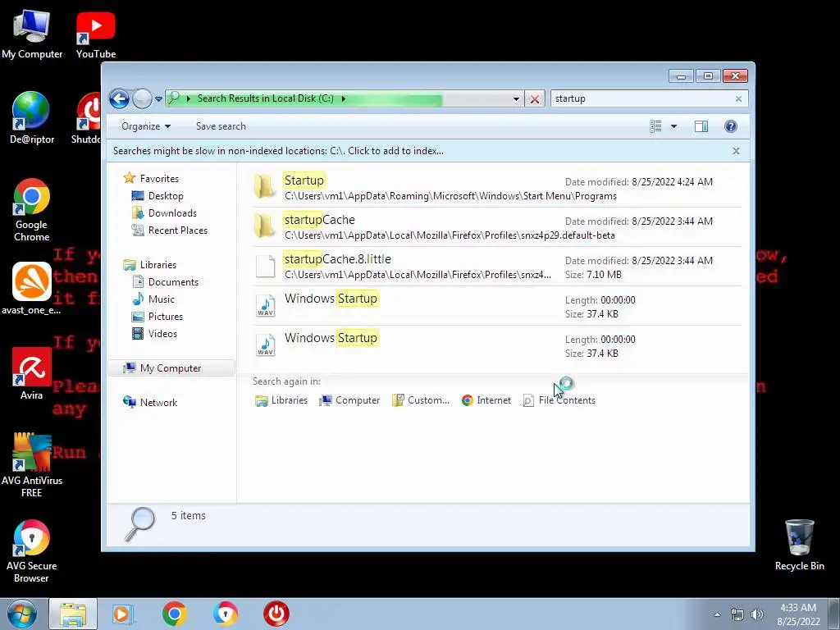Click the red power icon in taskbar

[x=276, y=614]
